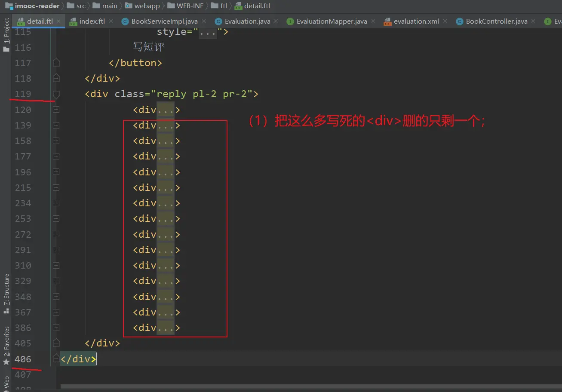Expand the folded div on line 386
562x392 pixels.
coord(56,328)
